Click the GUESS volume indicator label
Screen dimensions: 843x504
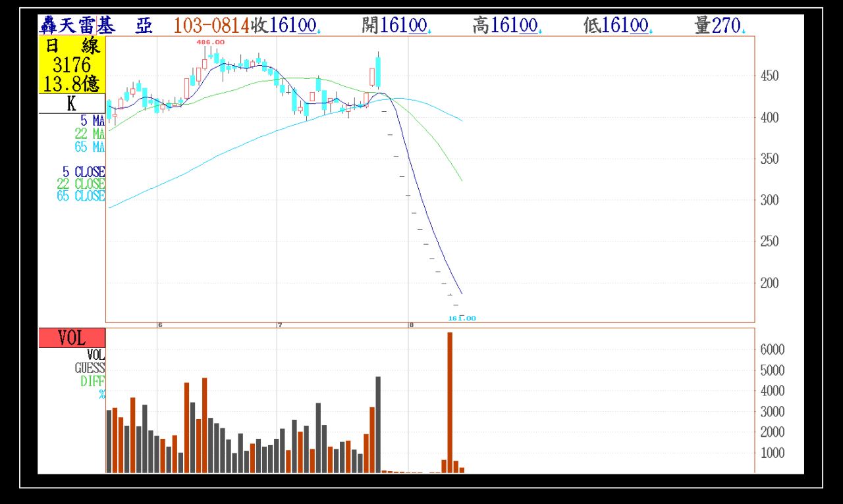[90, 368]
